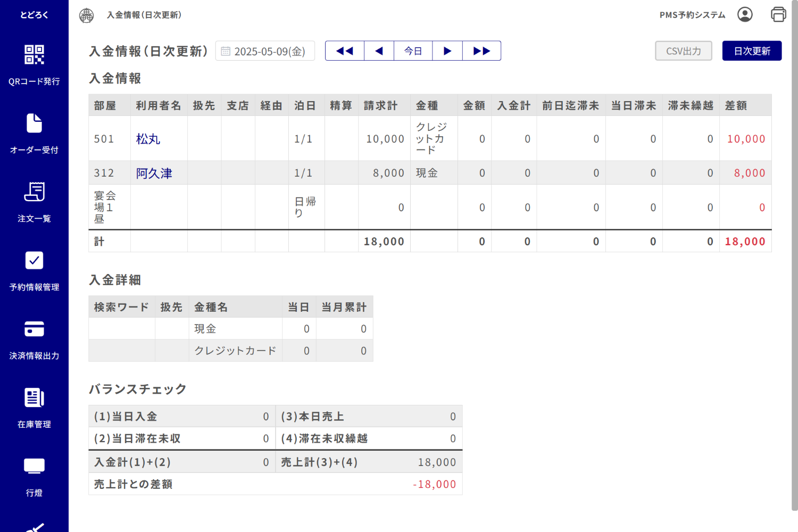
Task: Open 行燈 monitor icon in sidebar
Action: (34, 467)
